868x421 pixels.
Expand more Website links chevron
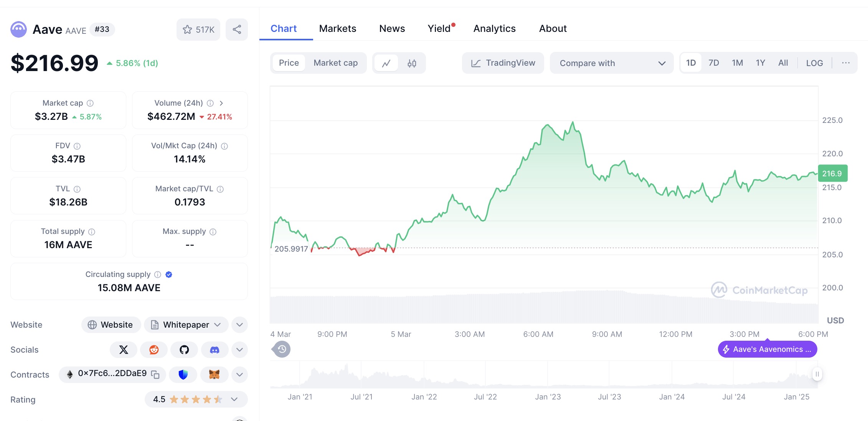(x=239, y=325)
